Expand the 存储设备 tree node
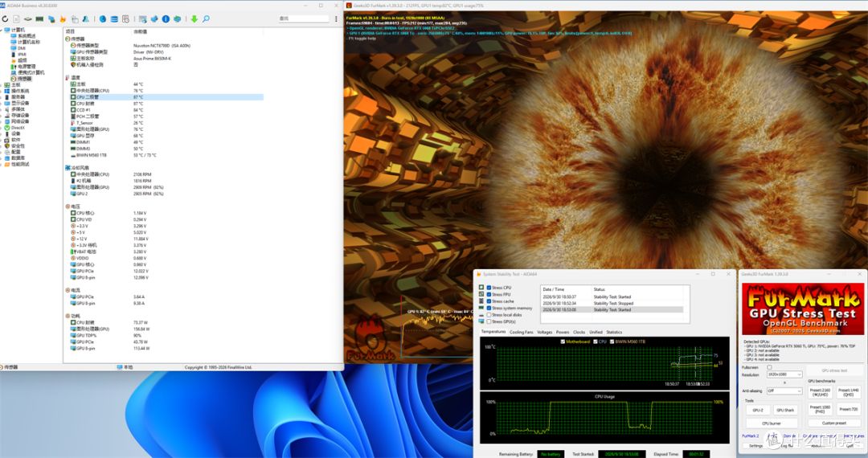This screenshot has width=868, height=458. (x=2, y=115)
